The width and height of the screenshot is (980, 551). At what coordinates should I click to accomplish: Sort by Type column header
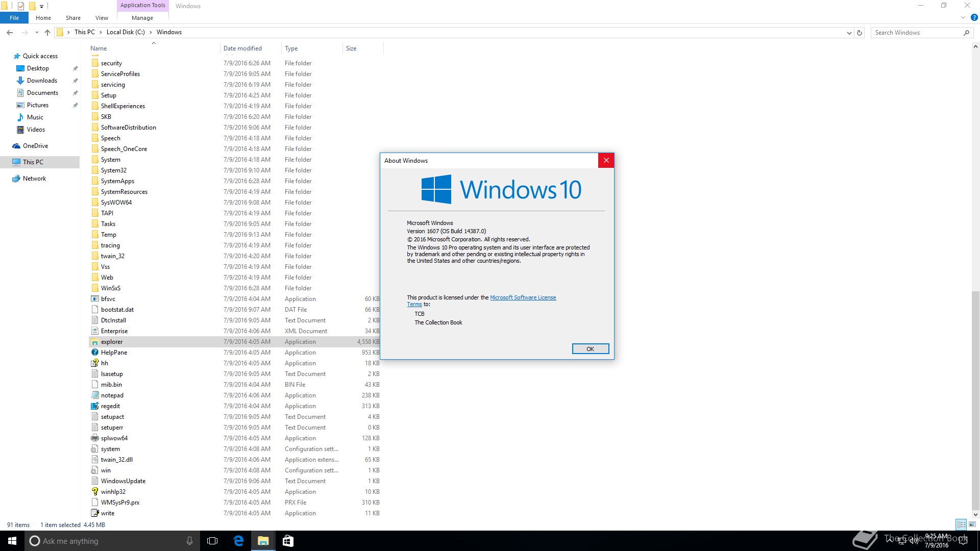pyautogui.click(x=312, y=48)
